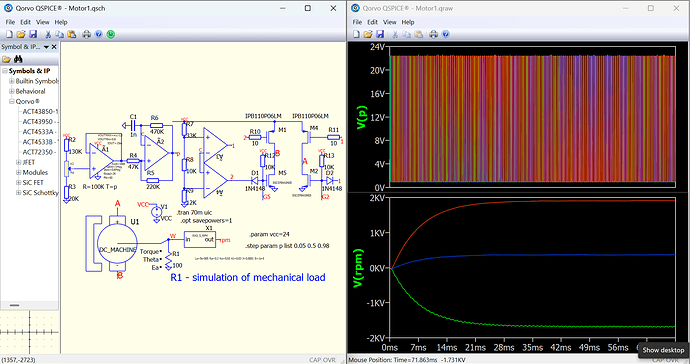Click Save disk icon in Motor1.qraw toolbar

380,34
